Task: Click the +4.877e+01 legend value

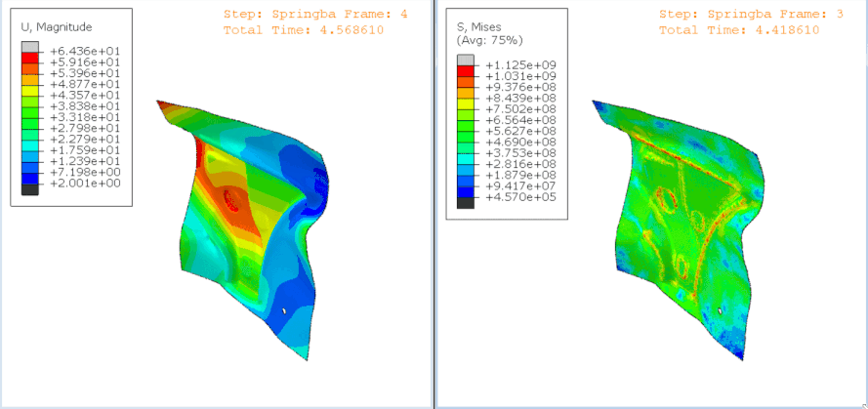Action: click(x=85, y=85)
